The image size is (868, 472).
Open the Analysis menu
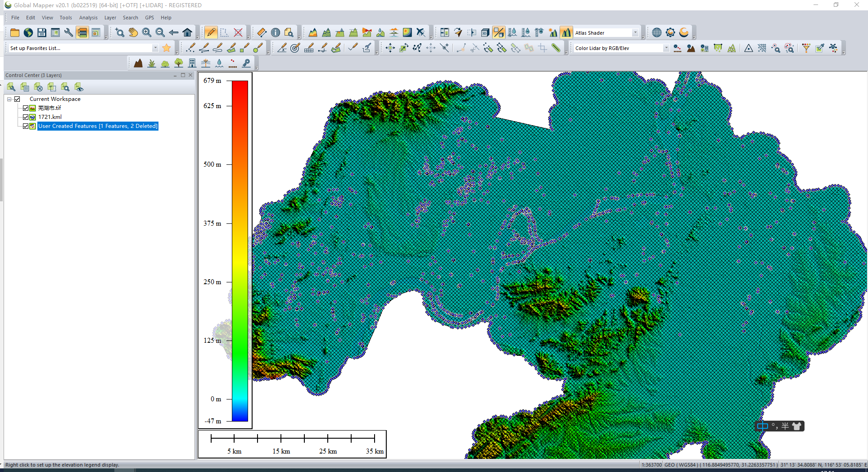pyautogui.click(x=88, y=18)
